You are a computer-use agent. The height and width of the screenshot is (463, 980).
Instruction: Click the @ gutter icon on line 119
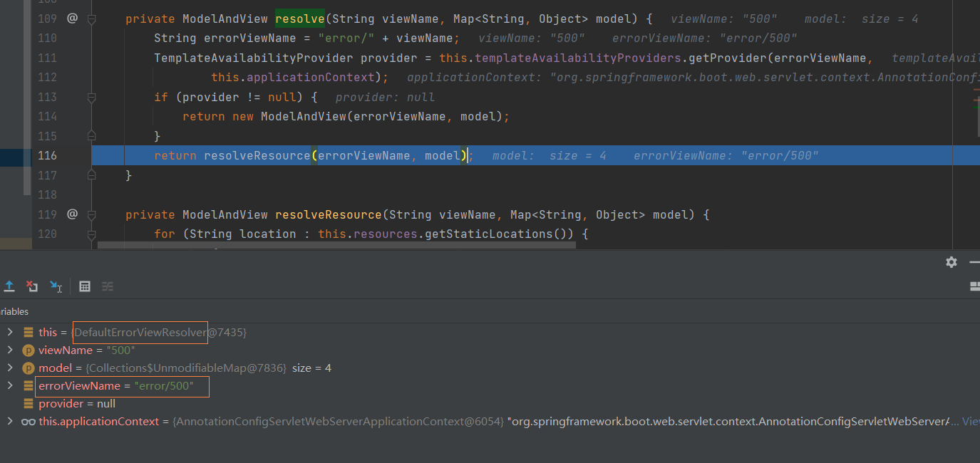pyautogui.click(x=72, y=214)
